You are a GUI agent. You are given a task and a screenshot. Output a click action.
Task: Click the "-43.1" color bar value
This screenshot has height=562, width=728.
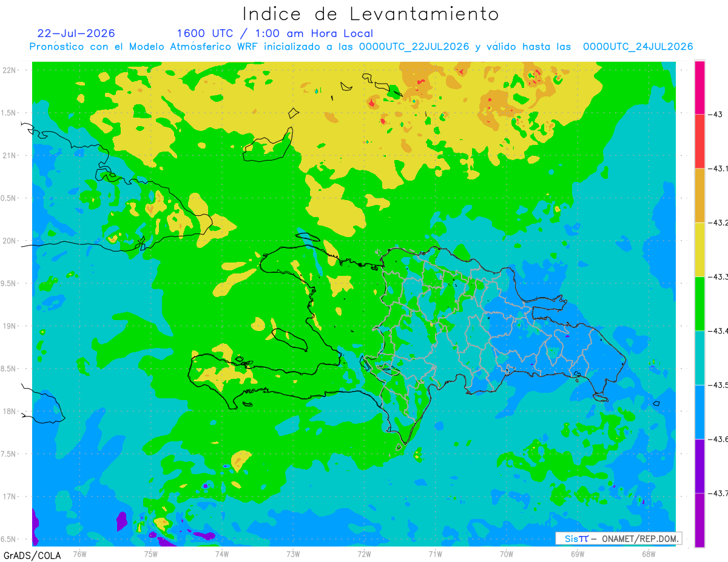pyautogui.click(x=718, y=169)
